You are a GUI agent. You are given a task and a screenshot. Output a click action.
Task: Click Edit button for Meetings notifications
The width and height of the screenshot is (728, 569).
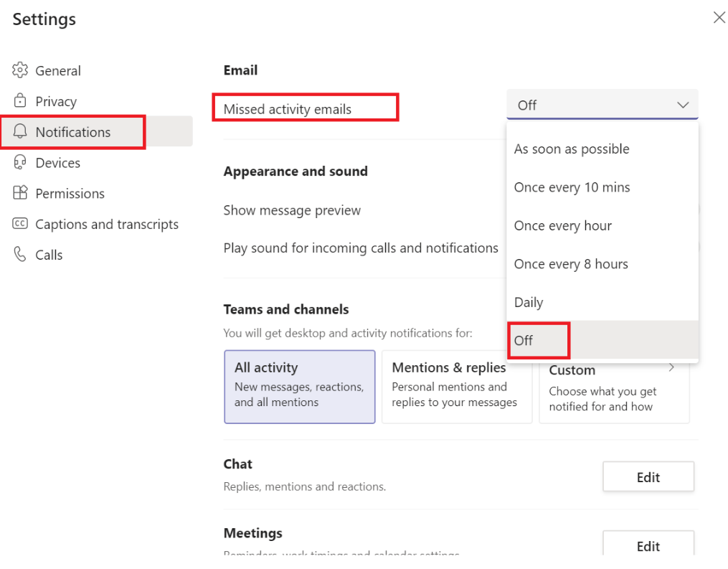[648, 546]
